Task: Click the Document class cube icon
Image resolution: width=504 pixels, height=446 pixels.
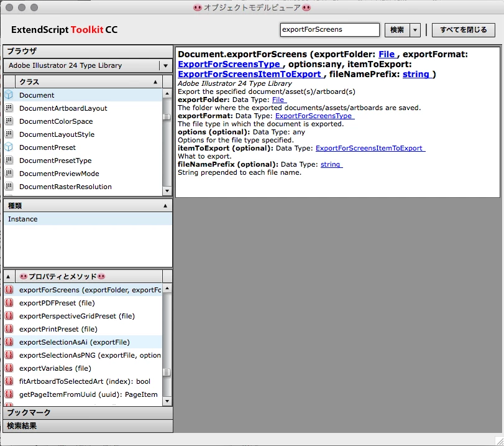Action: 9,95
